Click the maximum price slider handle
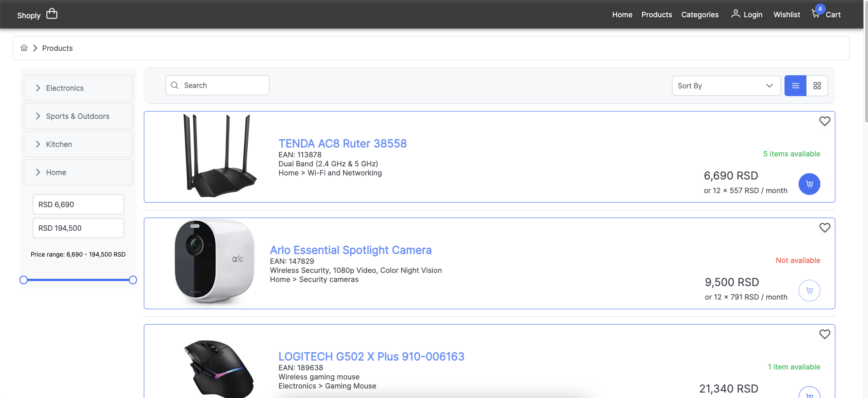This screenshot has height=398, width=868. pyautogui.click(x=133, y=280)
